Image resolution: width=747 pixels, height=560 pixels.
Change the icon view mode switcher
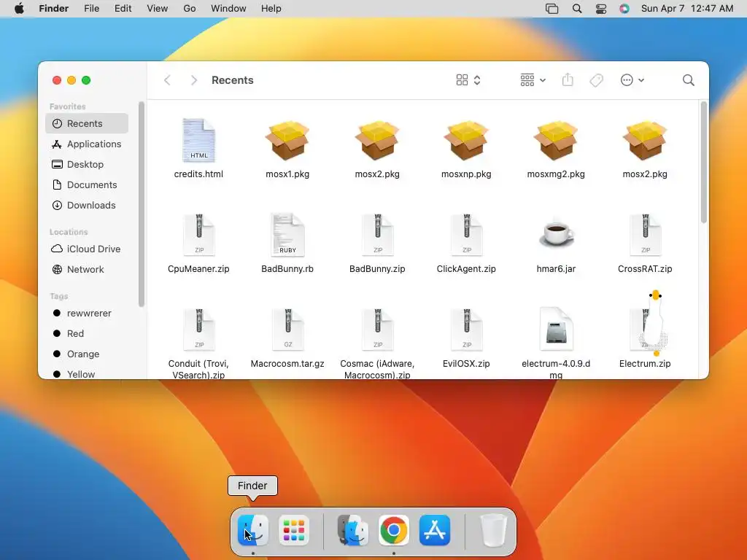[468, 80]
